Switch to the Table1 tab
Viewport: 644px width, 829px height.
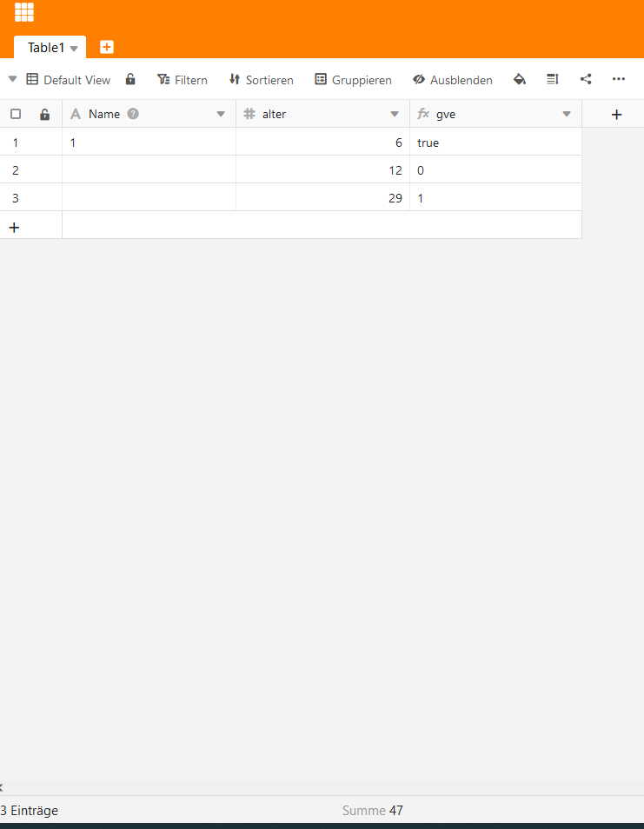[x=46, y=48]
